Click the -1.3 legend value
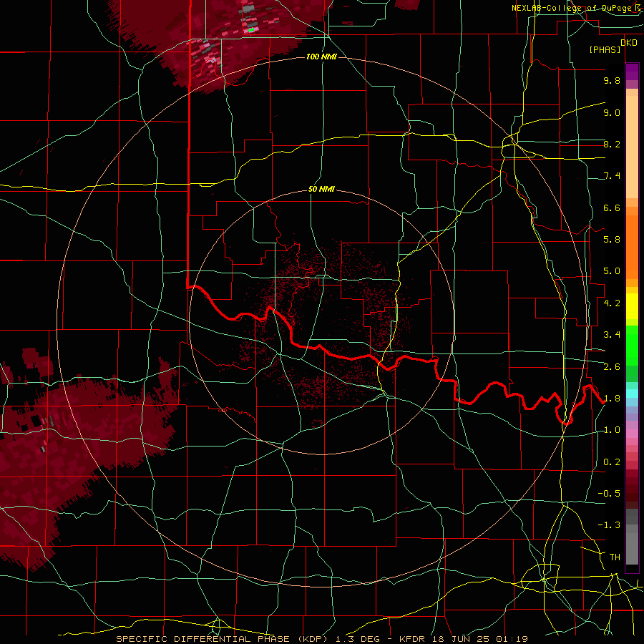This screenshot has width=644, height=644. point(609,525)
